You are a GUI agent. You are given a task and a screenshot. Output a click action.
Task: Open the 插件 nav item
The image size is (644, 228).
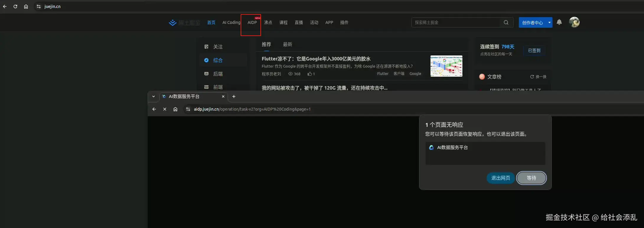(344, 22)
